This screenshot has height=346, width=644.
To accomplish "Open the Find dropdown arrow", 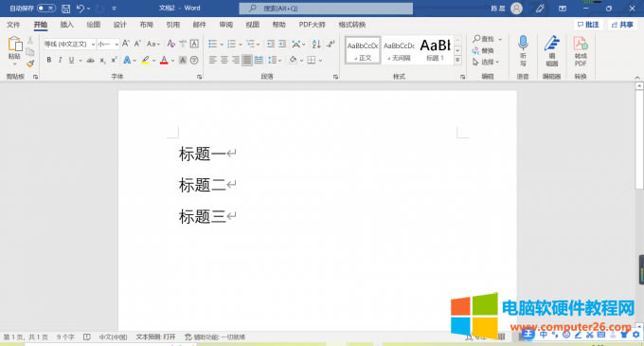I will tap(500, 39).
